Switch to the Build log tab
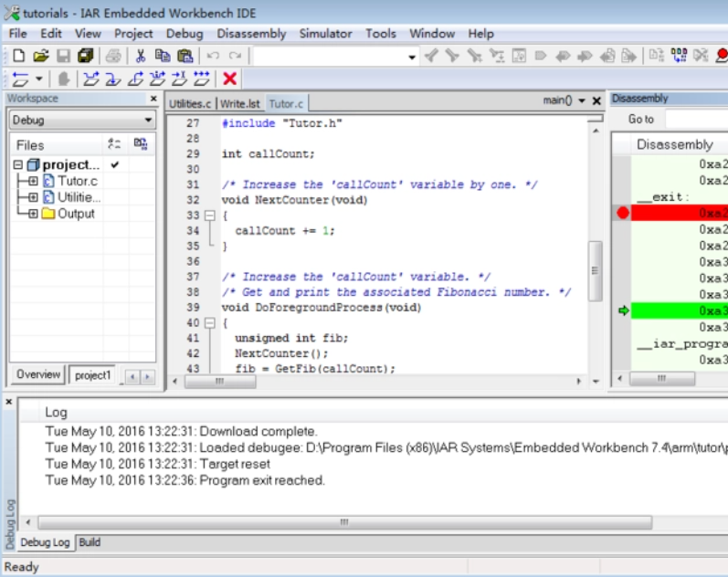This screenshot has height=577, width=728. [90, 542]
